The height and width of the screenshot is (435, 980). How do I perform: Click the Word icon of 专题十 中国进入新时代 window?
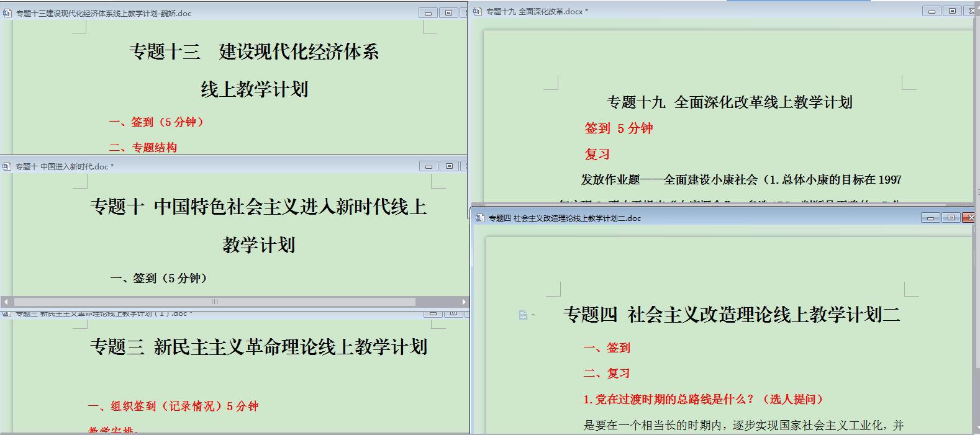click(7, 166)
